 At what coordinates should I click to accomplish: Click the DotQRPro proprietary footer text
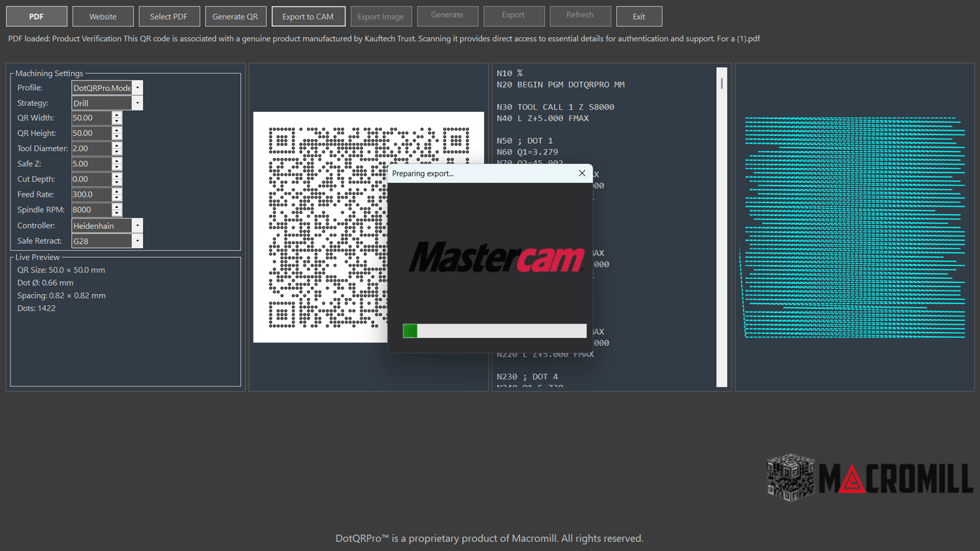point(489,539)
